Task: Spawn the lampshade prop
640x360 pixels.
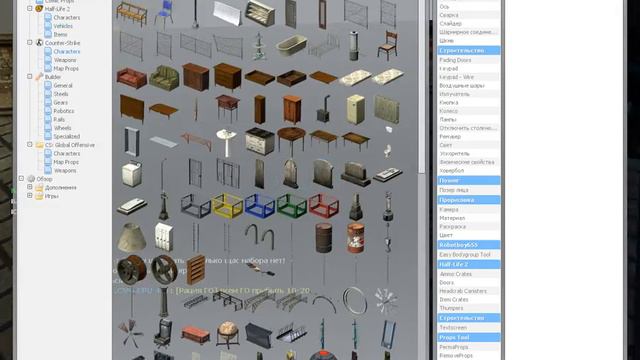Action: click(131, 237)
